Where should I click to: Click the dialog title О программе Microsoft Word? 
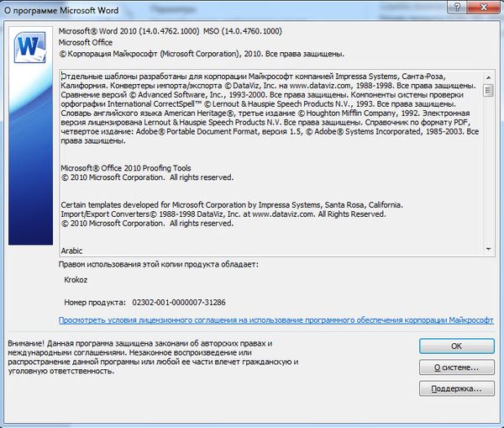point(61,10)
